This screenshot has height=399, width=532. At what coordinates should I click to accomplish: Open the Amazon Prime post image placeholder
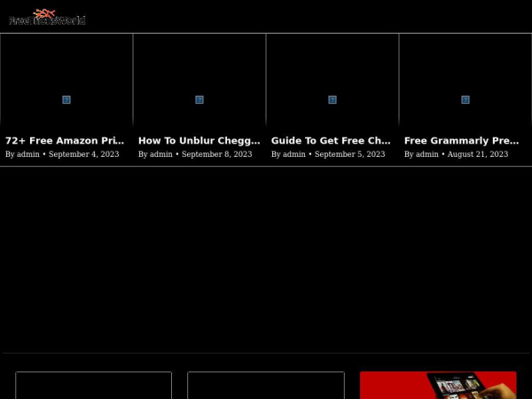66,100
